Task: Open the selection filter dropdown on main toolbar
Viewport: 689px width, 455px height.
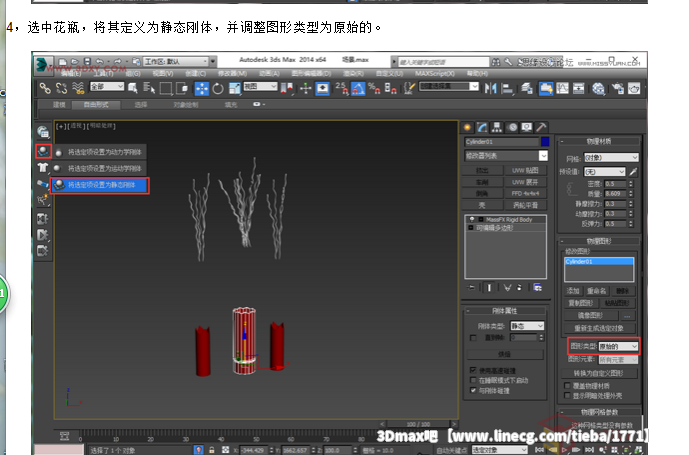Action: click(x=107, y=87)
